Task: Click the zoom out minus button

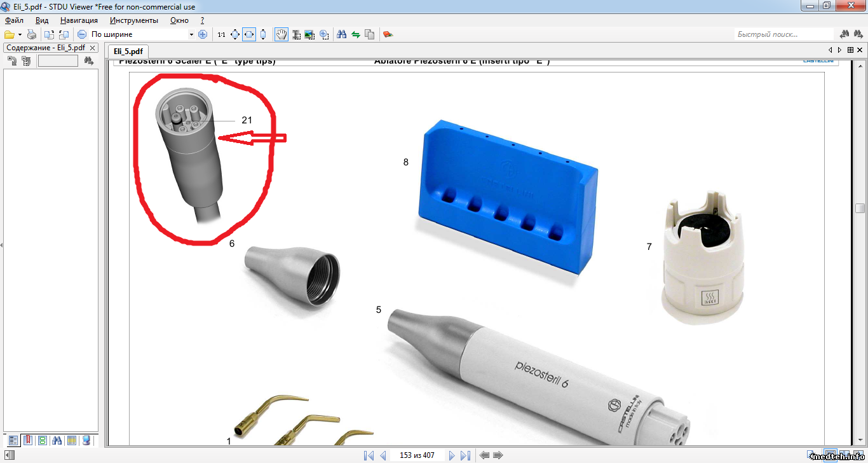Action: tap(82, 34)
